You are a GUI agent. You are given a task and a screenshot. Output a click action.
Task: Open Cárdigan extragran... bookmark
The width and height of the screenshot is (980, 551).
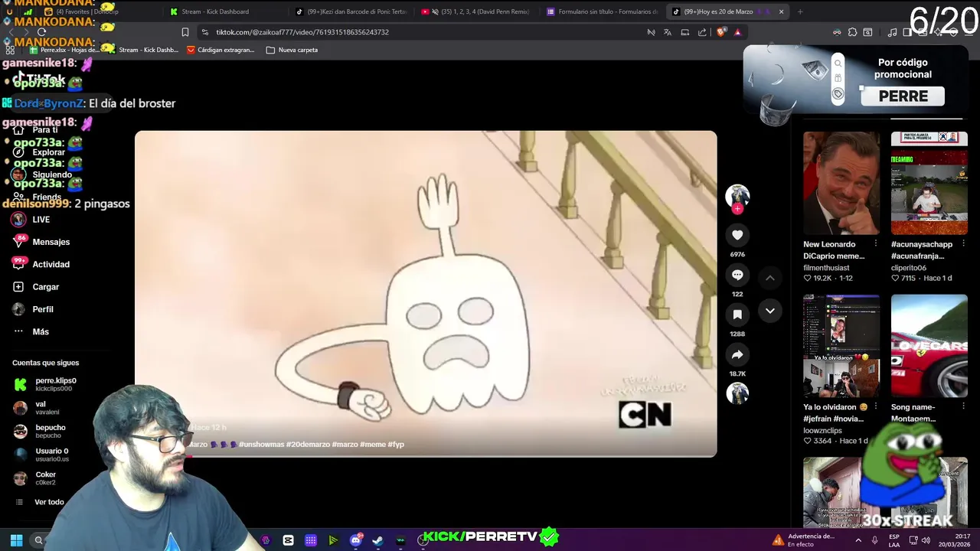(220, 50)
